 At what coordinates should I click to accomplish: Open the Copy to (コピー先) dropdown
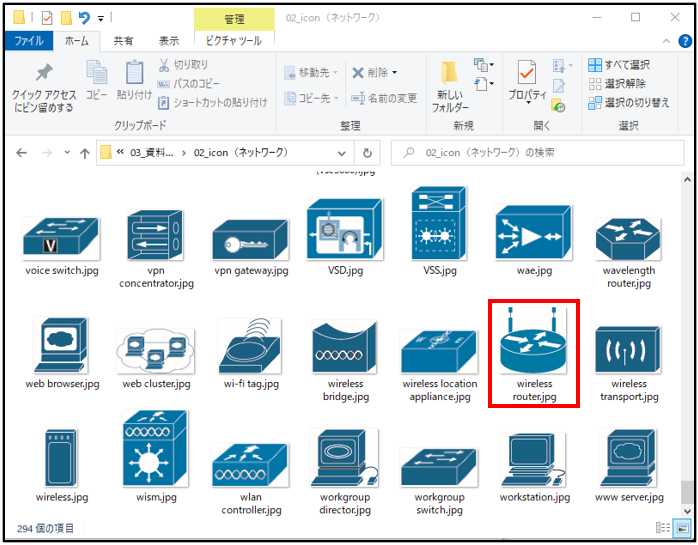pyautogui.click(x=311, y=98)
